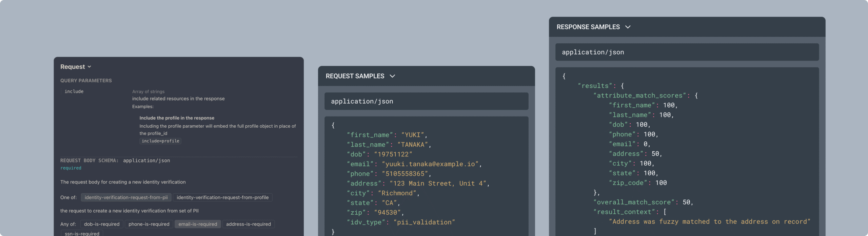Viewport: 868px width, 236px height.
Task: Select the identity-verification-request-from-pii option
Action: [x=126, y=197]
